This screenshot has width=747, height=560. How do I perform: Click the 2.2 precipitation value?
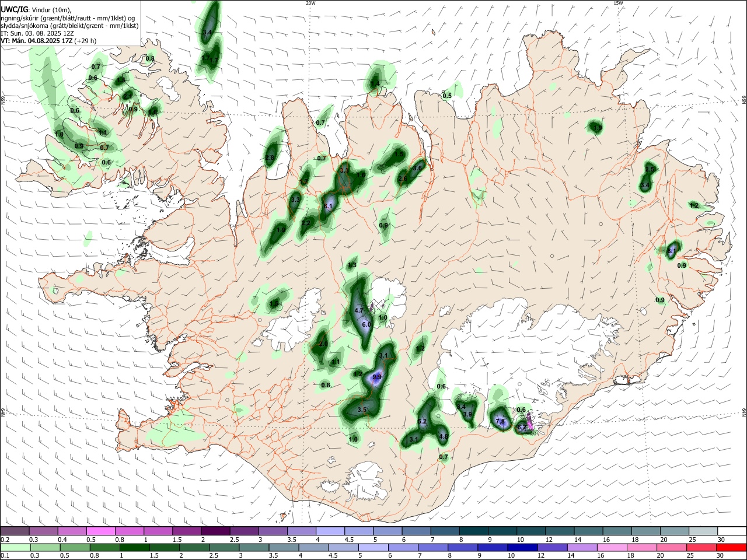tap(306, 223)
